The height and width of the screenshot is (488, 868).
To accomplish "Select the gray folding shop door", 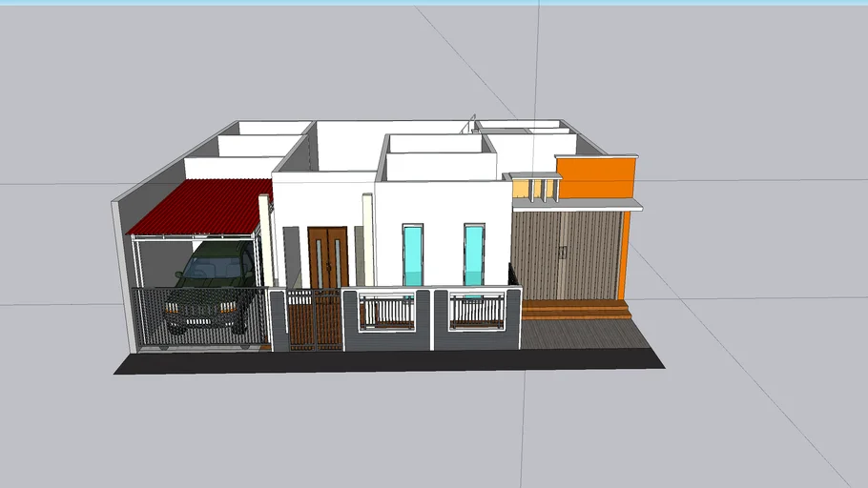I will tap(567, 255).
